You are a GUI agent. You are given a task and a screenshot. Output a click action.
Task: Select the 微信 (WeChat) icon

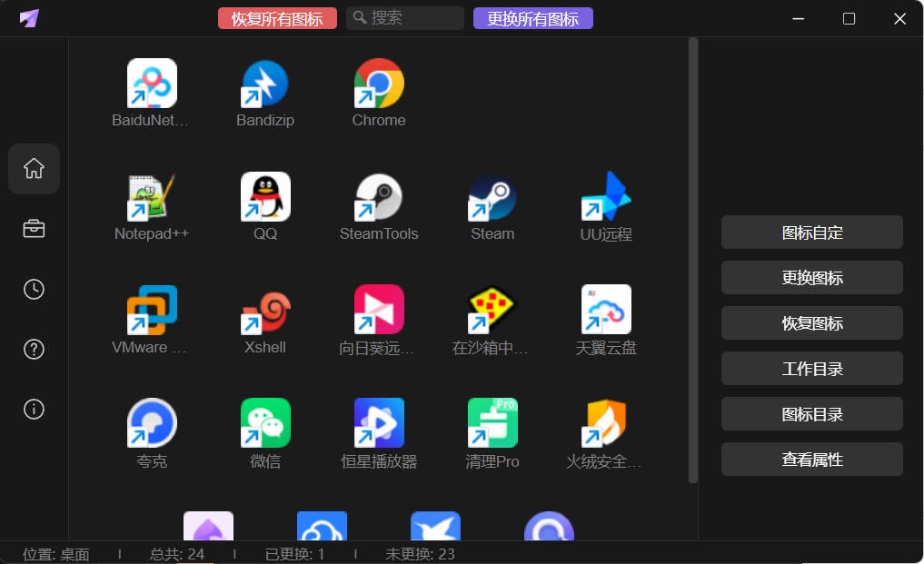tap(264, 425)
